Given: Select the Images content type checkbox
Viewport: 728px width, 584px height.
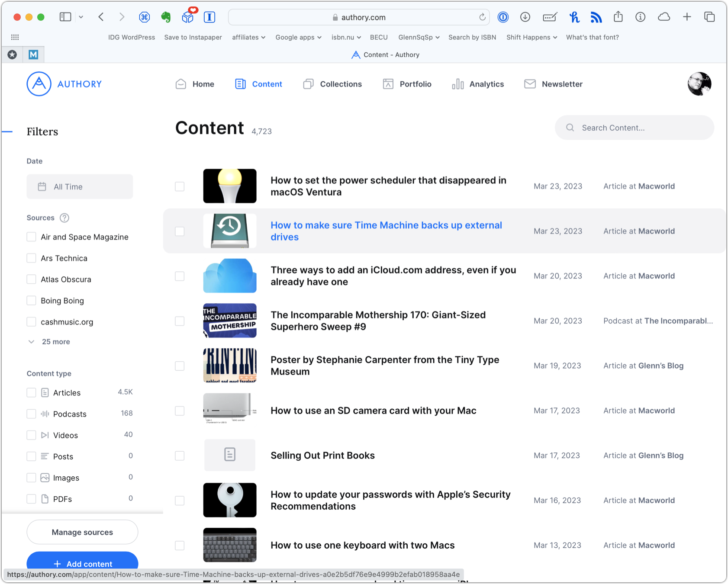Looking at the screenshot, I should tap(31, 478).
